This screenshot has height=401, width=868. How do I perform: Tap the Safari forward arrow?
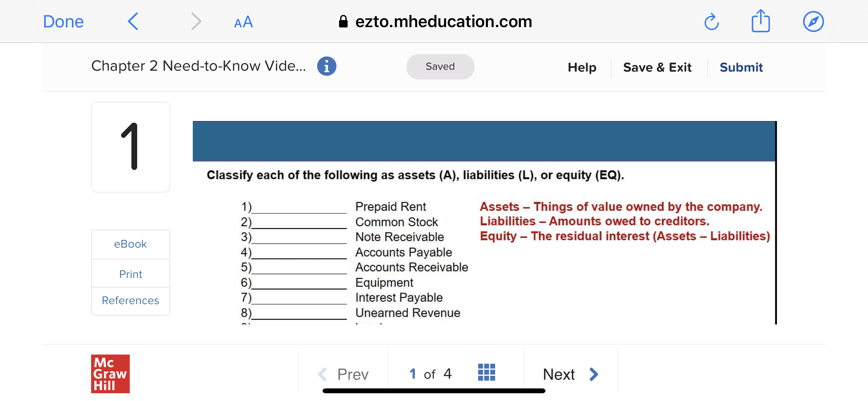point(196,22)
